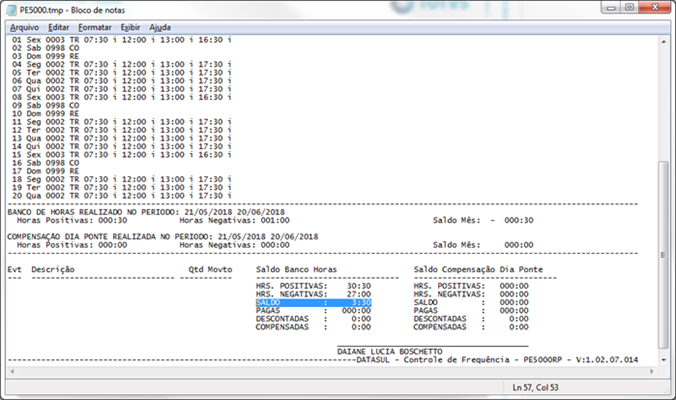Open the Editar menu
The image size is (676, 400).
pyautogui.click(x=58, y=28)
